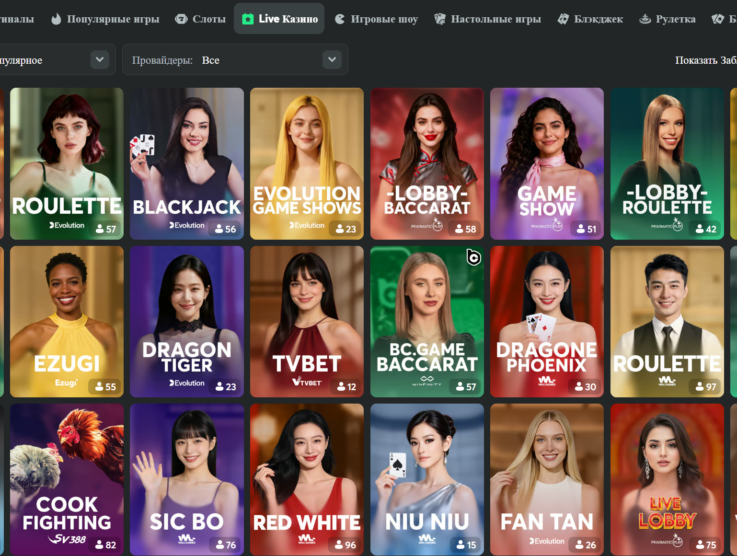Click player count 96 on Red White
Image resolution: width=737 pixels, height=556 pixels.
(x=346, y=545)
